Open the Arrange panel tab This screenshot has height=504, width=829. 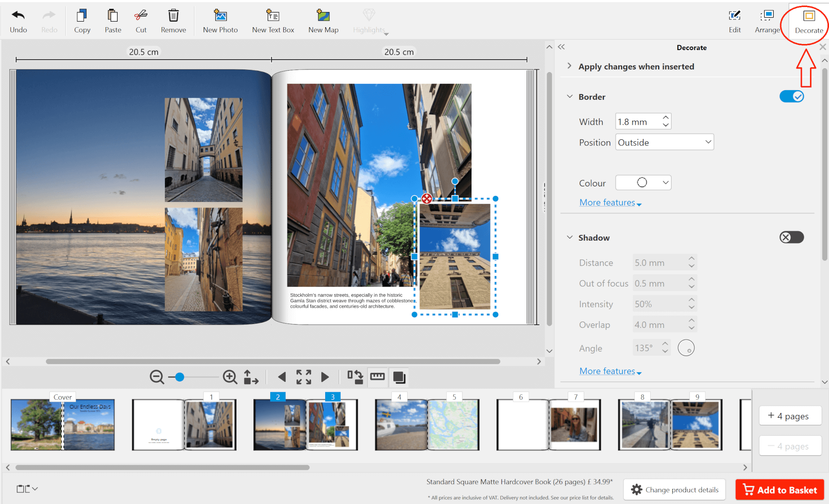pyautogui.click(x=767, y=21)
